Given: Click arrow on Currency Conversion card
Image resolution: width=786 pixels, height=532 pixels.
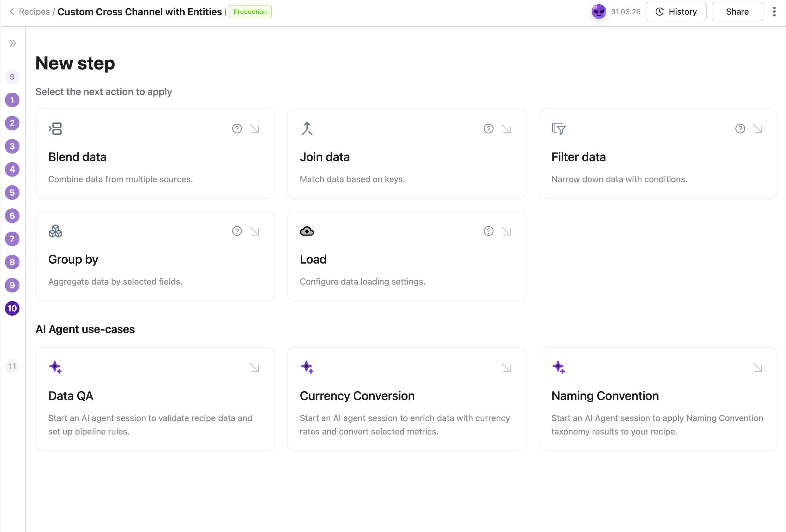Looking at the screenshot, I should [506, 367].
